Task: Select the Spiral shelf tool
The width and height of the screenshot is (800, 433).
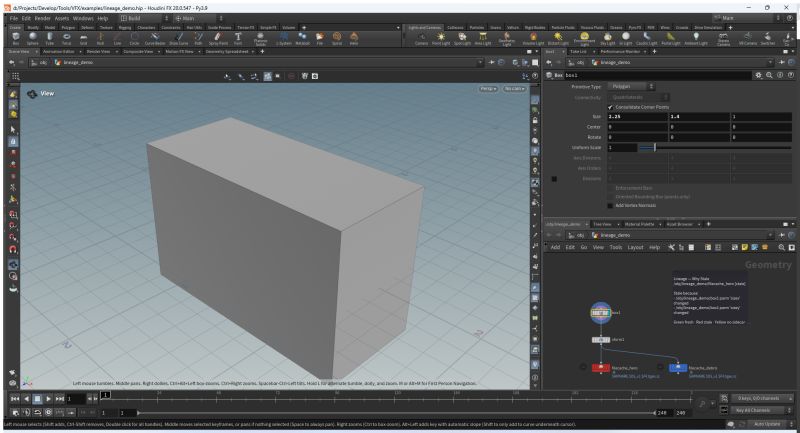Action: coord(337,38)
